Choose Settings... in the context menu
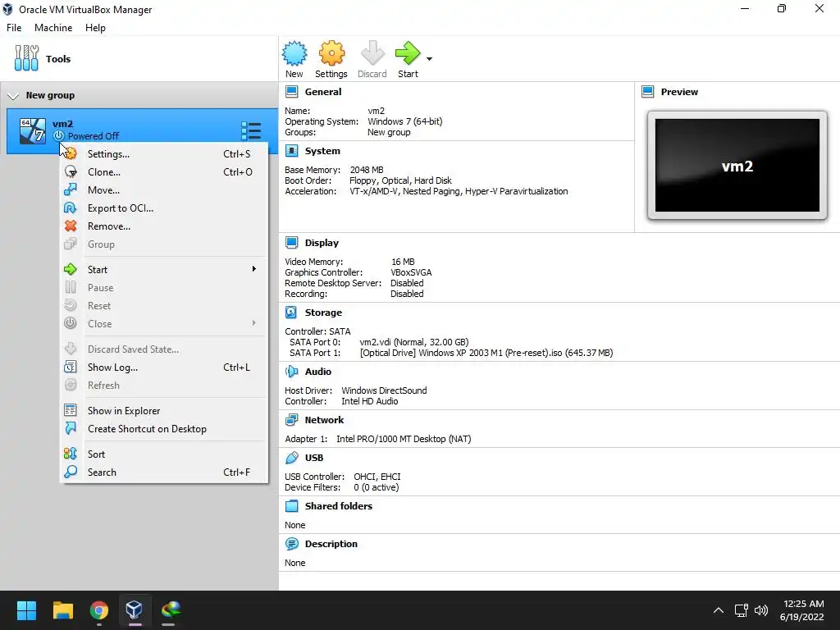 pyautogui.click(x=164, y=153)
